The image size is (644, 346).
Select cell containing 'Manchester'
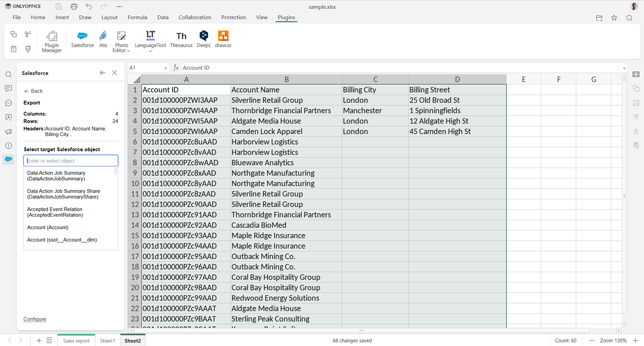(375, 110)
